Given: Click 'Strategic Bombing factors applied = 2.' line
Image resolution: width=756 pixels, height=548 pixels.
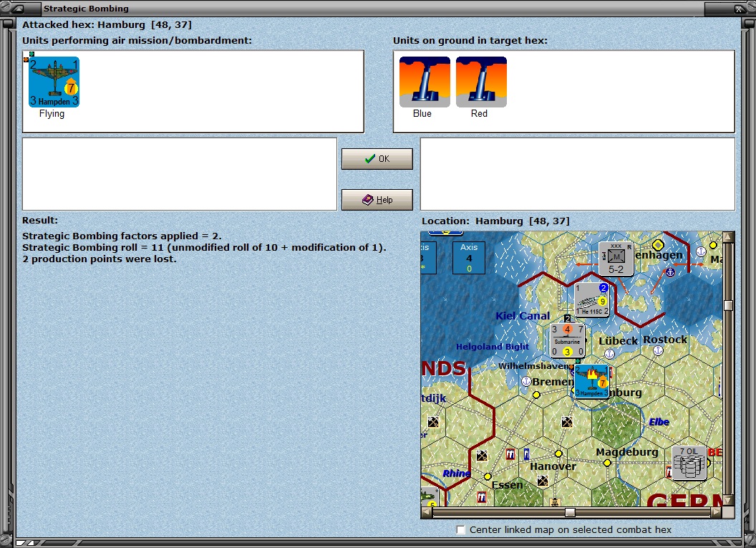Looking at the screenshot, I should tap(122, 236).
